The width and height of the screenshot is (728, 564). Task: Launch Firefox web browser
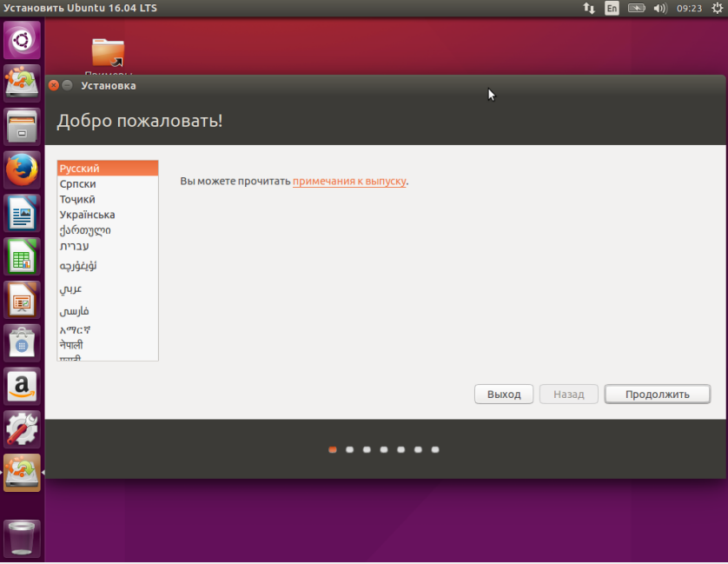(x=22, y=170)
